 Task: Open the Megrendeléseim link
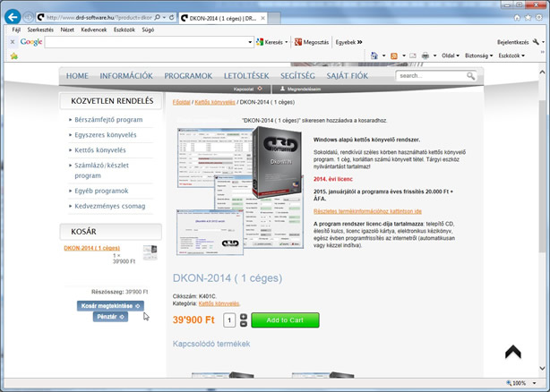click(x=300, y=89)
